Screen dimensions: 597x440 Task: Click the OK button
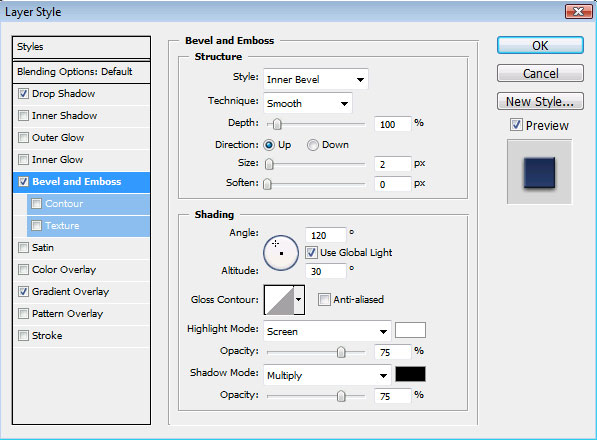(x=540, y=45)
